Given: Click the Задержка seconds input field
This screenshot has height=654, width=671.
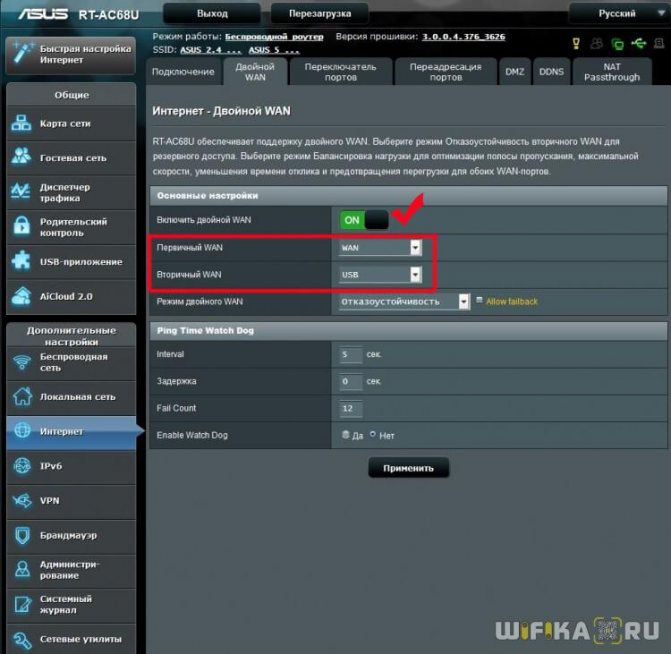Looking at the screenshot, I should click(351, 381).
